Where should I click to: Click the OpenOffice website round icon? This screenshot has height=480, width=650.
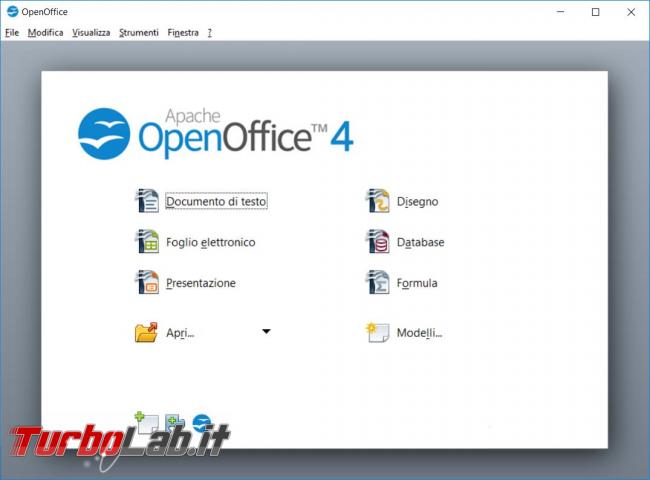(x=202, y=422)
